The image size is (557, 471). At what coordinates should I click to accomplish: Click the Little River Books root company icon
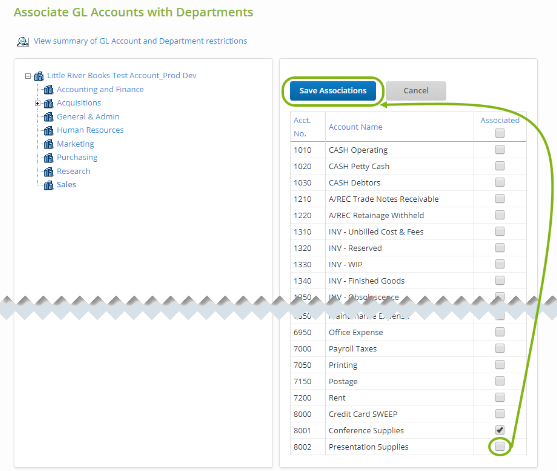pos(39,76)
